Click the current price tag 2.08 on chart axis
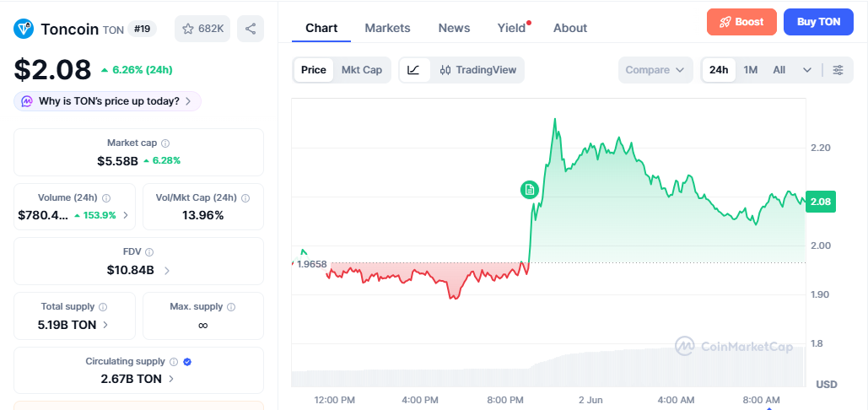The image size is (868, 410). [x=821, y=202]
